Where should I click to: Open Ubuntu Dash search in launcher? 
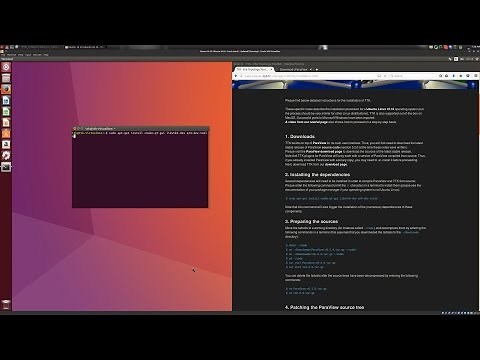point(6,67)
